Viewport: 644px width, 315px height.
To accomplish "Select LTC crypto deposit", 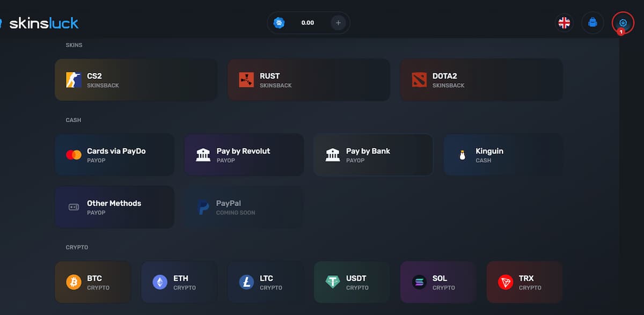I will 266,282.
